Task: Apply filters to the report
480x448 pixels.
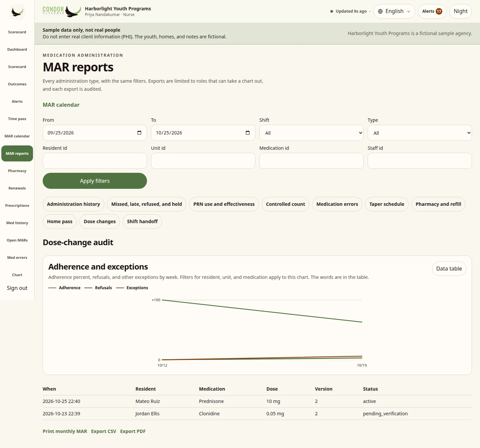Action: tap(95, 181)
